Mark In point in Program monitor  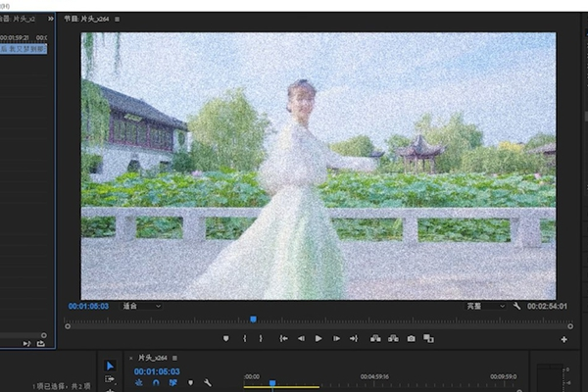tap(245, 339)
